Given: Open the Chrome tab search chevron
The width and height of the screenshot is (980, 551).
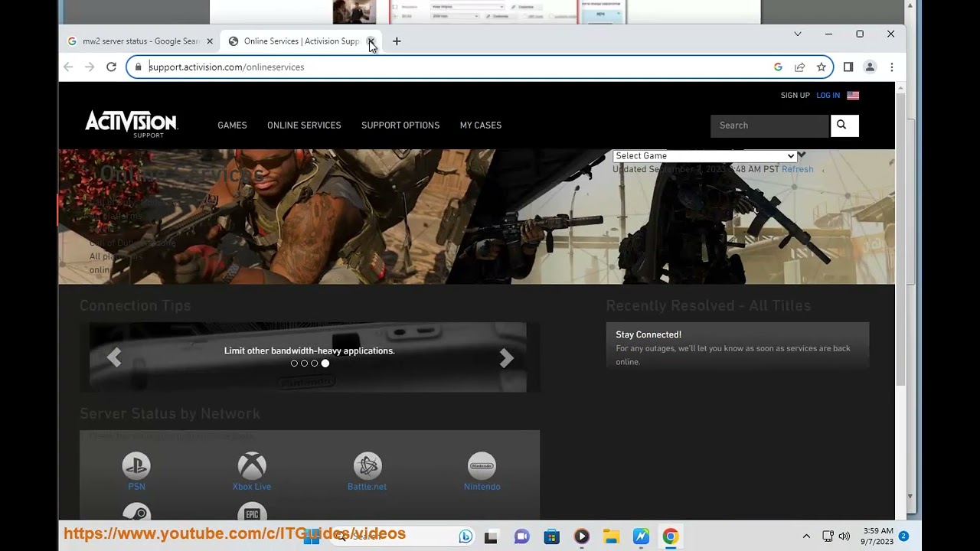Looking at the screenshot, I should (x=798, y=34).
